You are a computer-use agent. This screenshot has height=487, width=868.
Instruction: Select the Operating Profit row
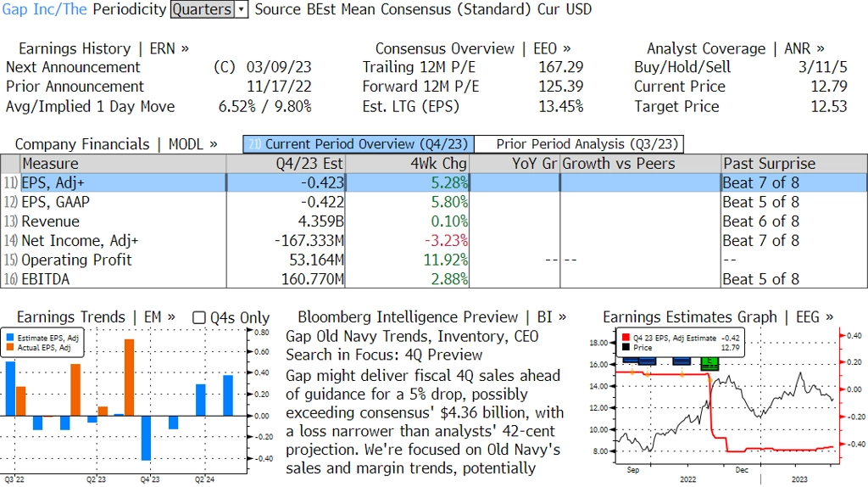(x=434, y=260)
